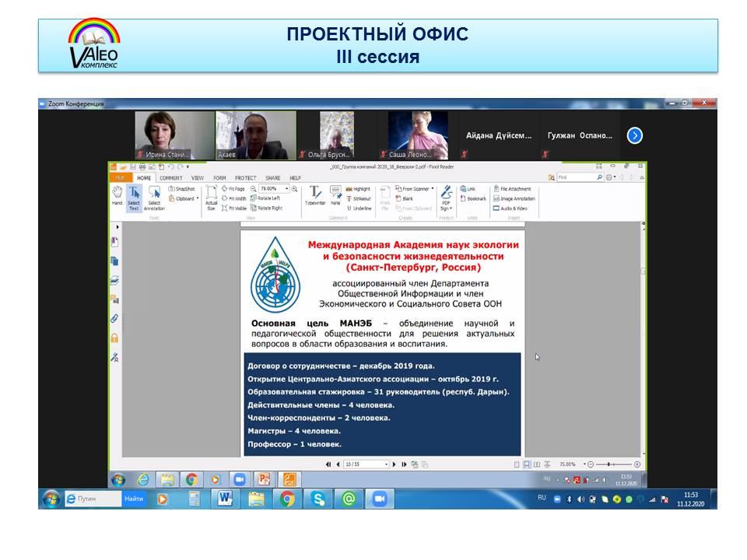
Task: Choose the Underline tool
Action: pyautogui.click(x=359, y=208)
